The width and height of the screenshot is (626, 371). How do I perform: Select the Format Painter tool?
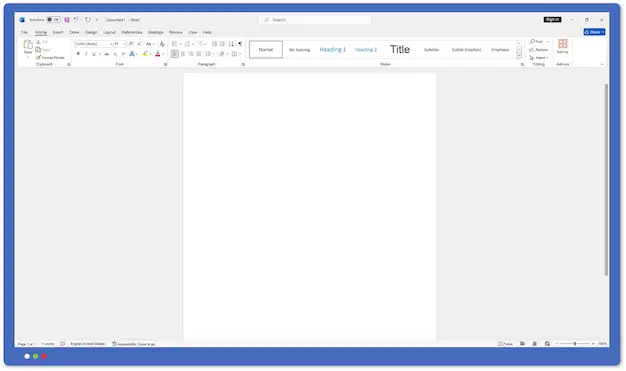(x=50, y=58)
